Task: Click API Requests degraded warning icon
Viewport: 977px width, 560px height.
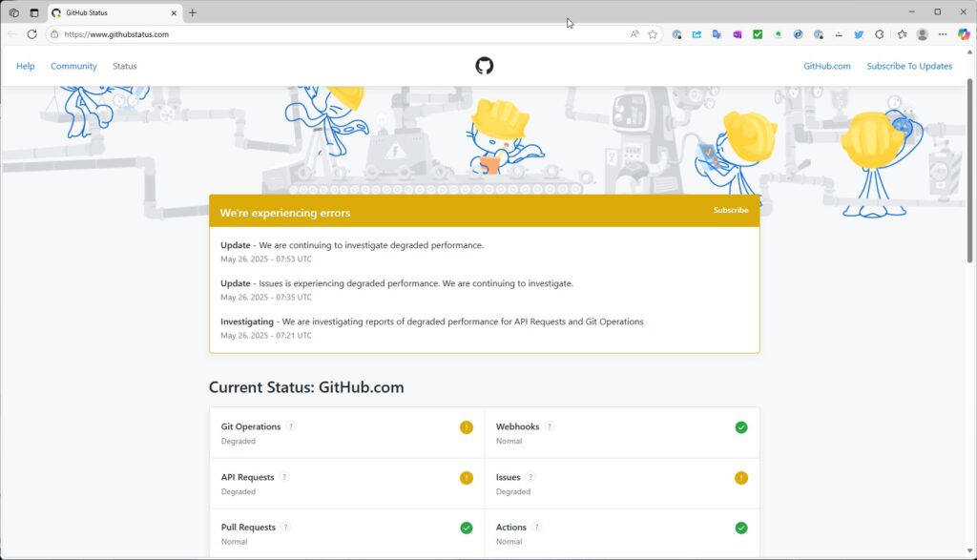Action: 466,478
